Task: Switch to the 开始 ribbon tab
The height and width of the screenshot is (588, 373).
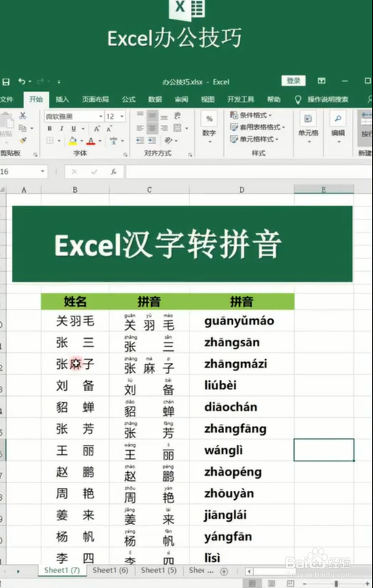Action: point(36,99)
